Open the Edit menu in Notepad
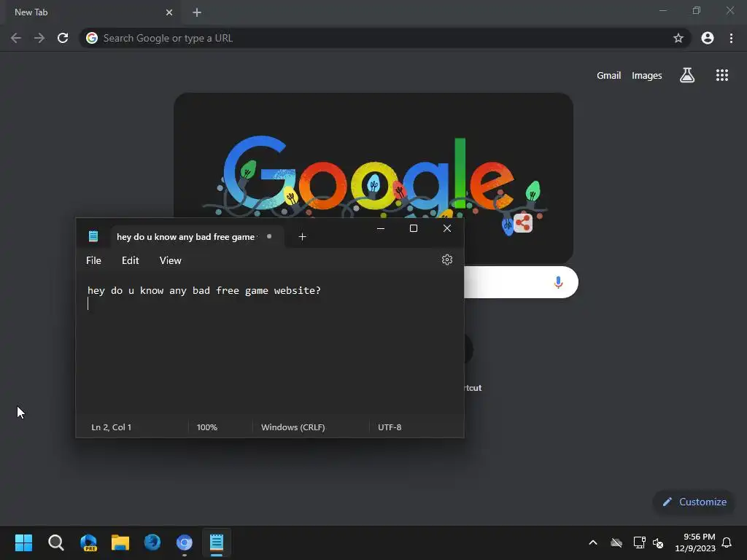Image resolution: width=747 pixels, height=560 pixels. 130,260
